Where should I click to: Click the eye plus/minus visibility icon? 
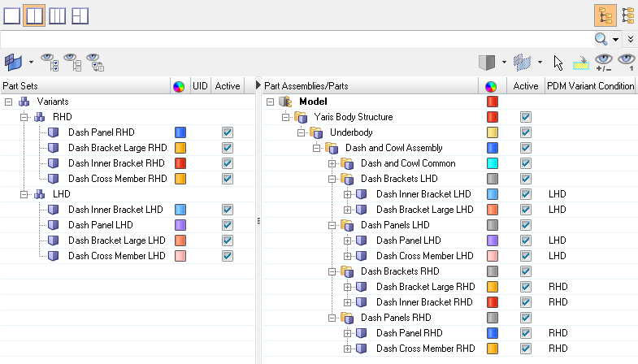603,61
